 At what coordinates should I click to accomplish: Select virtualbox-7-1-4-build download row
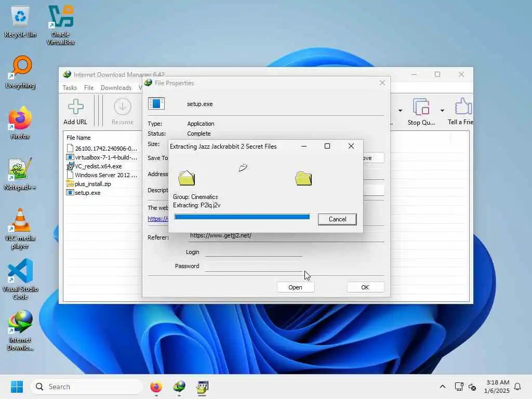102,157
